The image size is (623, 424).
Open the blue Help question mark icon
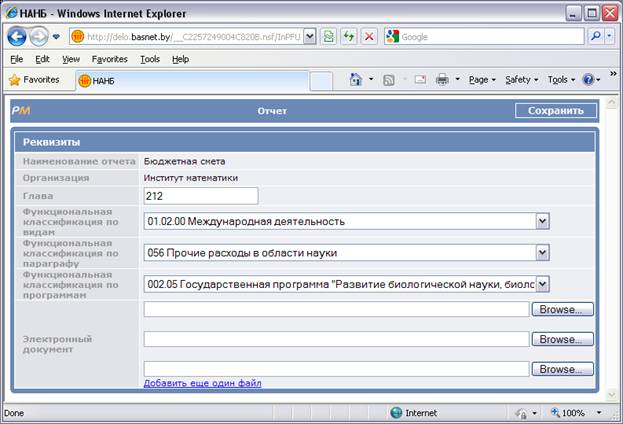tap(588, 79)
